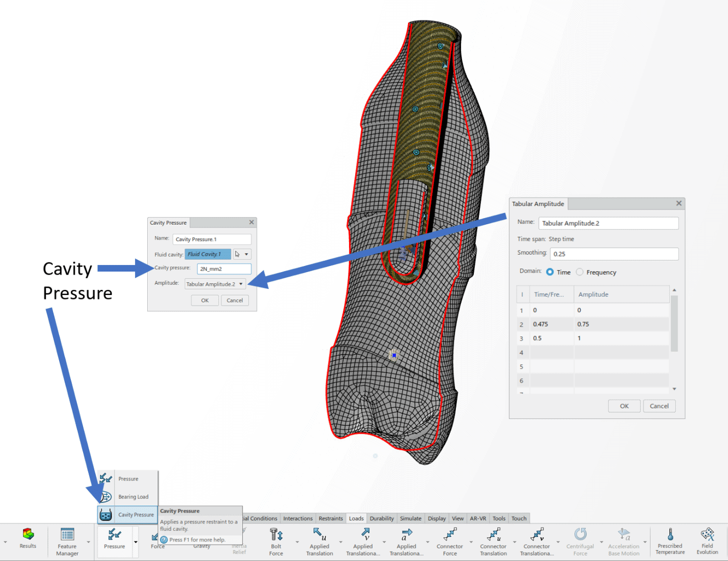Select the Pressure load tool in the toolbar
The height and width of the screenshot is (561, 728).
click(115, 539)
